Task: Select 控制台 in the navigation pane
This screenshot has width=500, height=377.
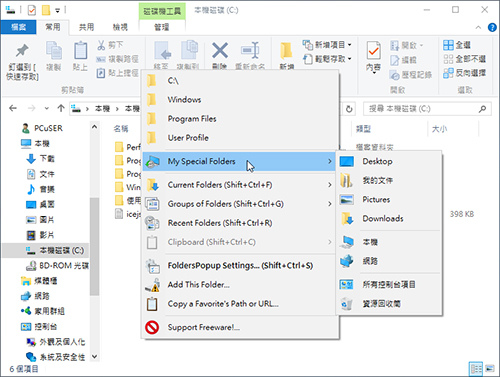Action: click(39, 327)
